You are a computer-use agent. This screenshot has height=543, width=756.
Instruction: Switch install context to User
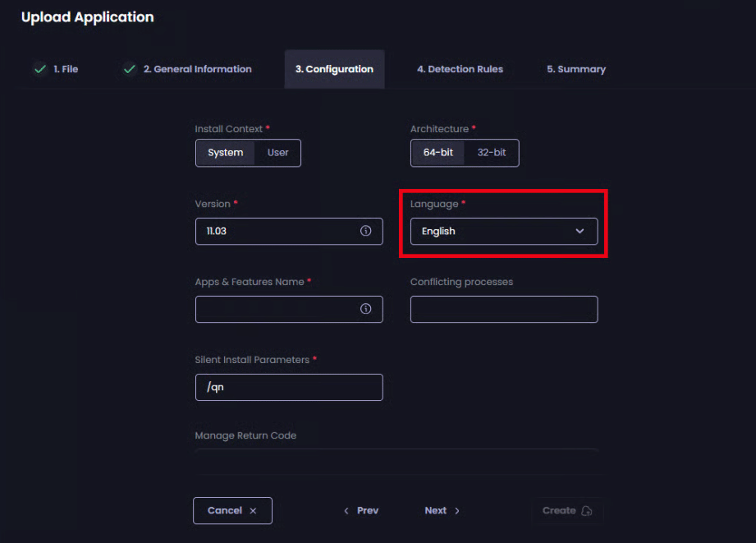[x=277, y=153]
